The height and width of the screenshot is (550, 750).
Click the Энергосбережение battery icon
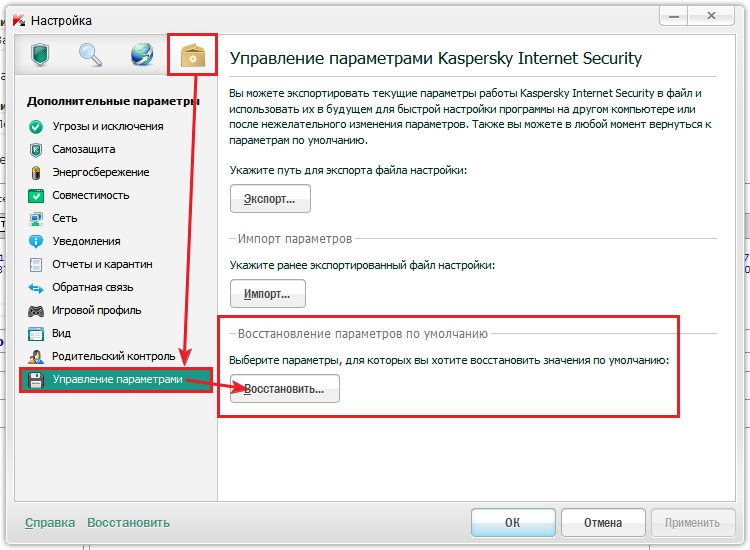(x=36, y=172)
